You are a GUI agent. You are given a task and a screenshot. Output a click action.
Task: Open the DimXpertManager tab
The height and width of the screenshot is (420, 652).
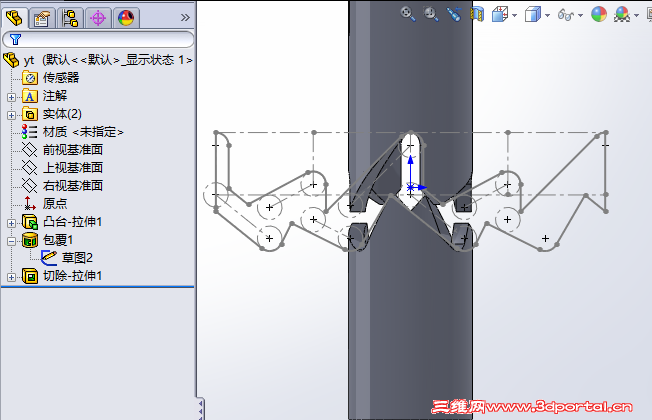(x=98, y=18)
